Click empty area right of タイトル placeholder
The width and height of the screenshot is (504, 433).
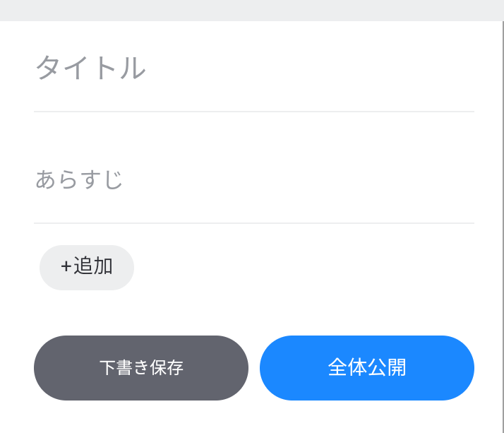pos(310,68)
